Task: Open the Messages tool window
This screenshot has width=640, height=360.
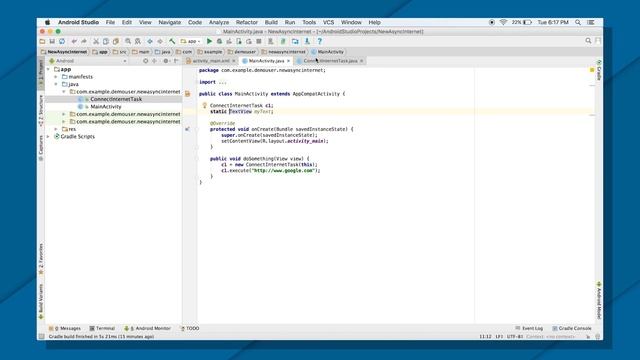Action: [65, 328]
